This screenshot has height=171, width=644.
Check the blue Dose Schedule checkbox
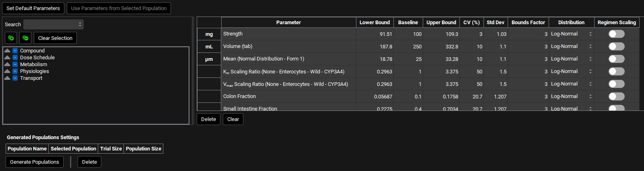pyautogui.click(x=15, y=58)
